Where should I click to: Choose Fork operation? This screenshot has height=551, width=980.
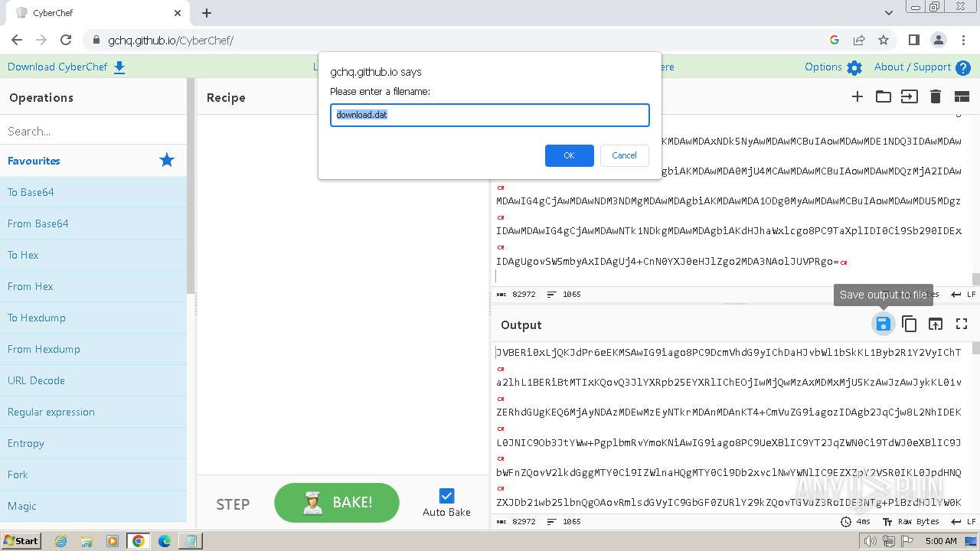pyautogui.click(x=93, y=474)
